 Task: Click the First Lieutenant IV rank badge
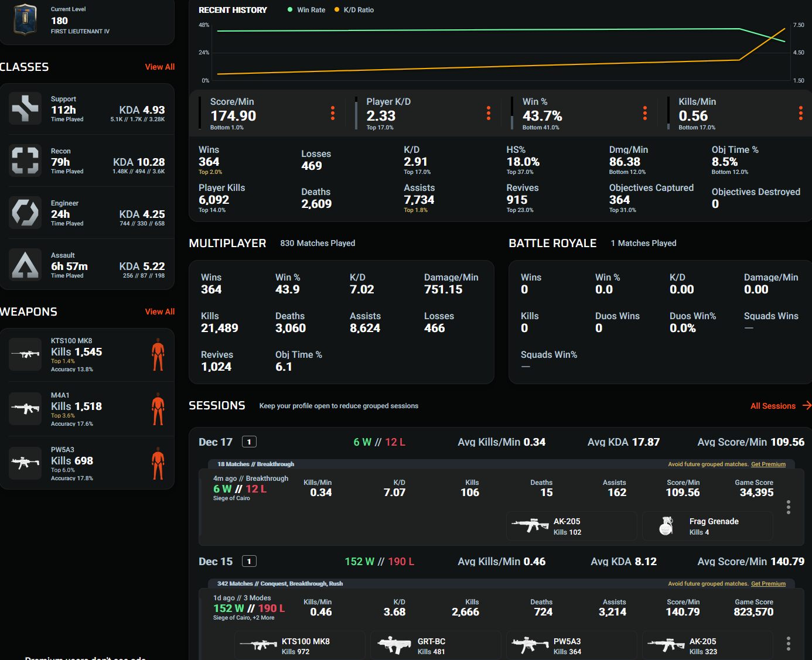coord(25,19)
